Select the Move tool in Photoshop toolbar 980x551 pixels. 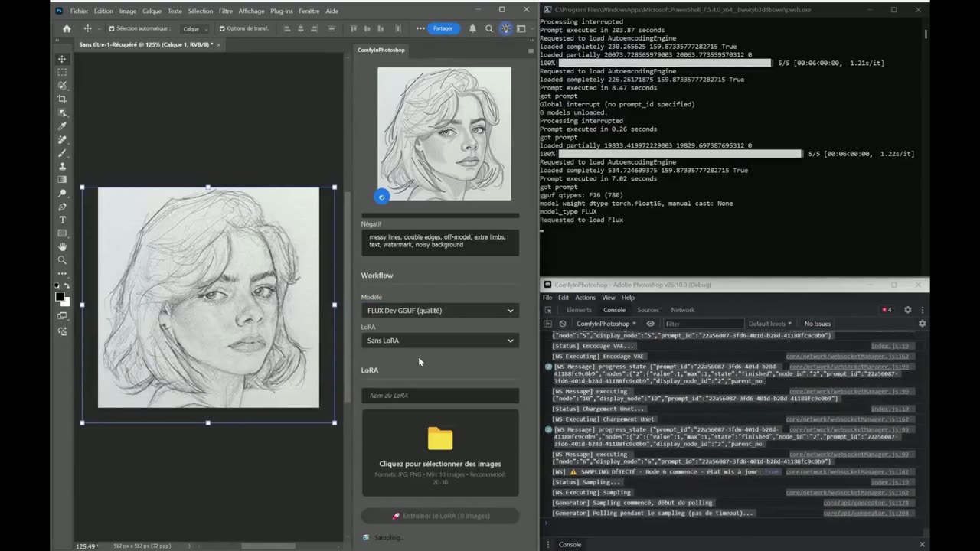62,59
